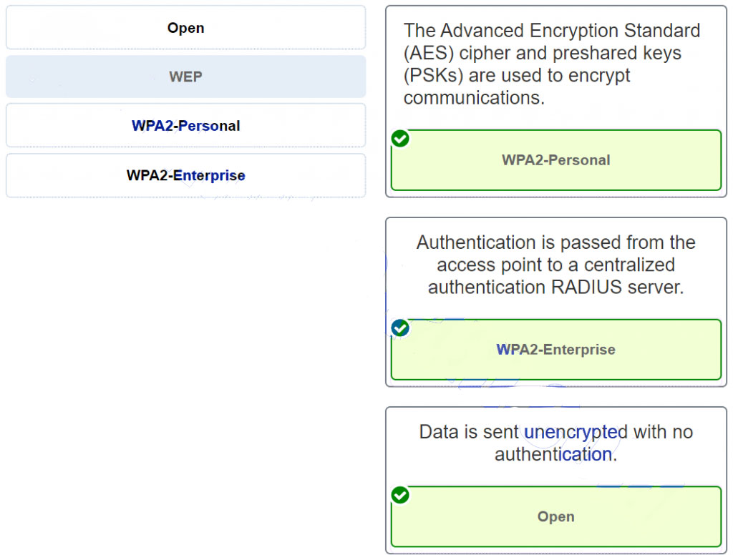Click the green WPA2-Personal answer box

[x=555, y=160]
